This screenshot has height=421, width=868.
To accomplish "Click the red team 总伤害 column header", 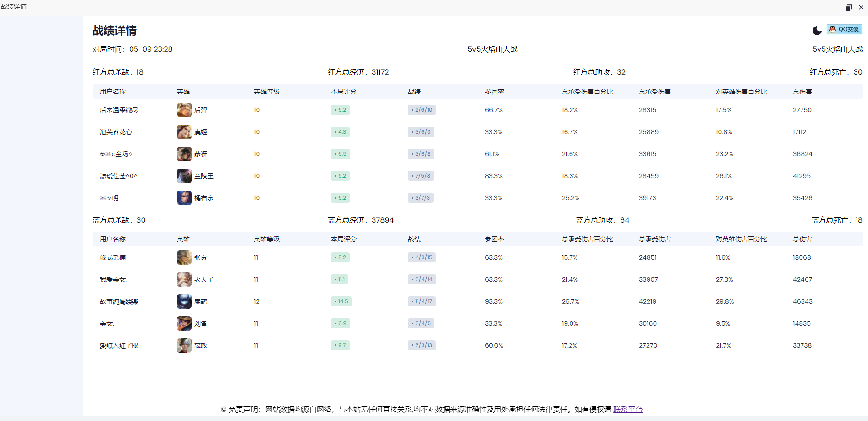I will [x=802, y=92].
